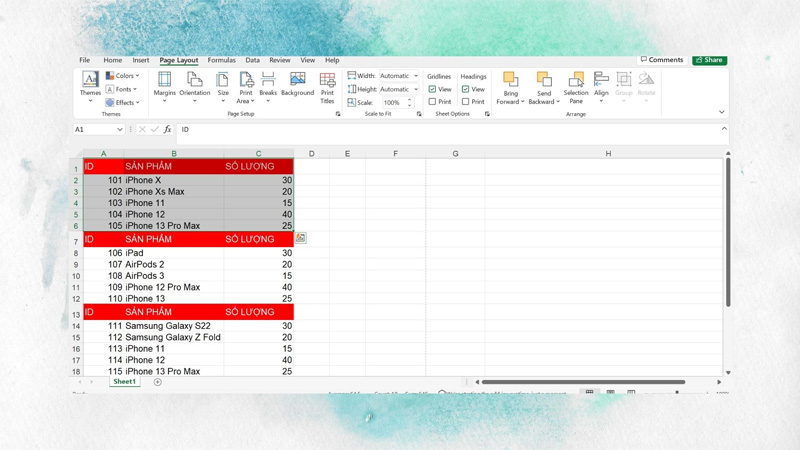This screenshot has width=800, height=450.
Task: Toggle Gridlines Print checkbox
Action: pyautogui.click(x=432, y=102)
